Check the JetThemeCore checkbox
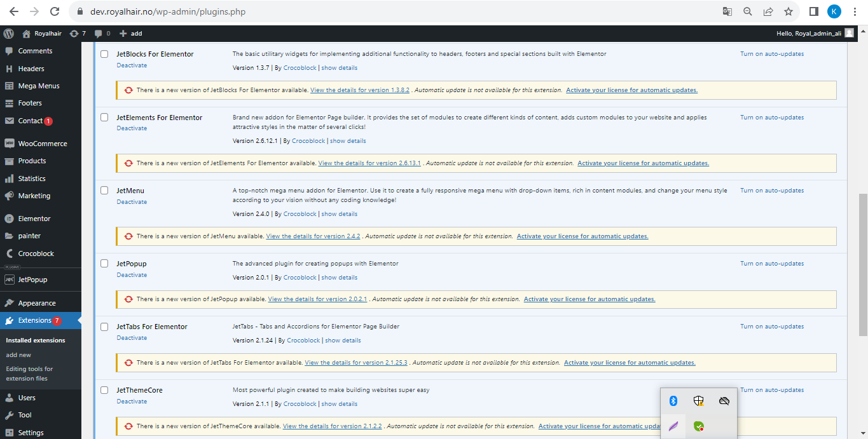The height and width of the screenshot is (439, 868). [x=104, y=390]
